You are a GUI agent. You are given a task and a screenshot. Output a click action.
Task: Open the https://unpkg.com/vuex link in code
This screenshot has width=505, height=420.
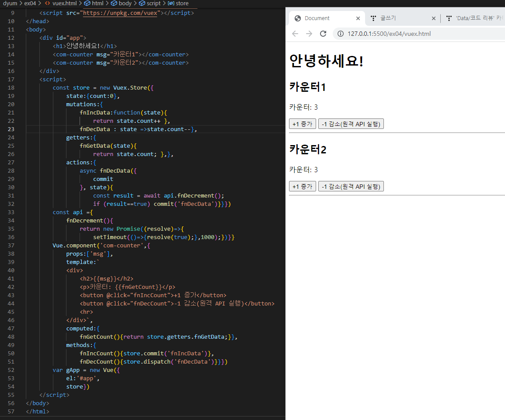point(120,13)
